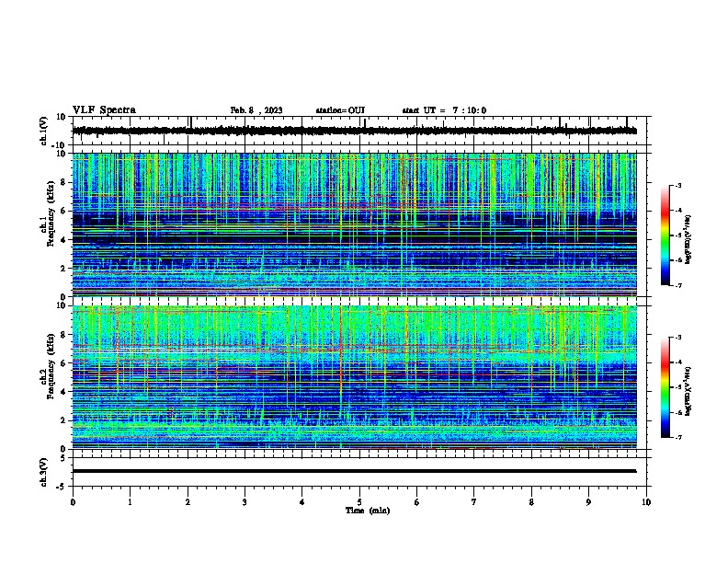Click the ch.1 spectrogram panel
728x563 pixels.
click(355, 224)
